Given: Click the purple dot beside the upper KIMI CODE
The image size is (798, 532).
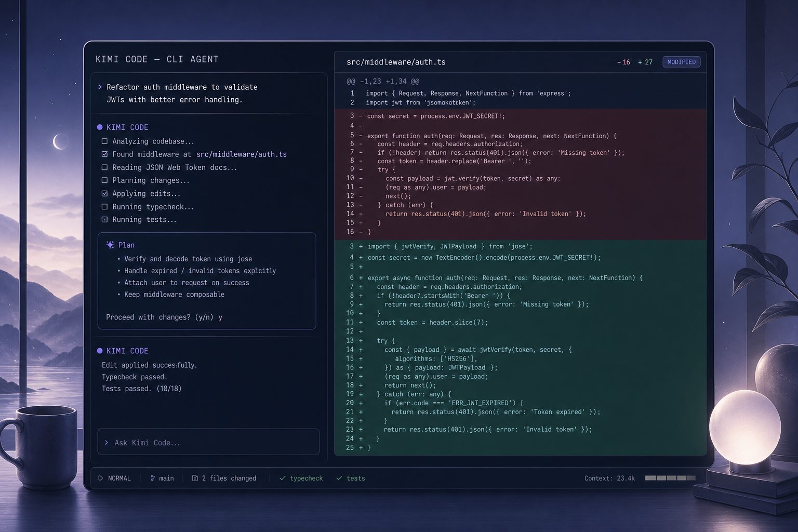Looking at the screenshot, I should tap(100, 127).
